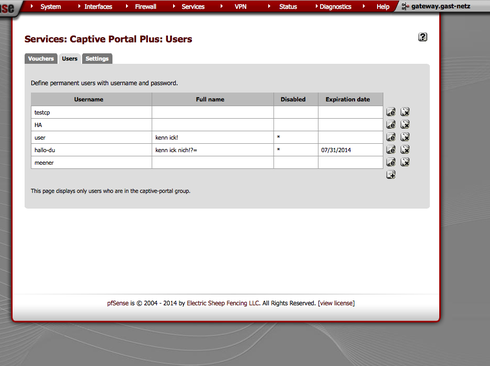This screenshot has height=366, width=490.
Task: Open the Diagnostics menu
Action: tap(335, 7)
